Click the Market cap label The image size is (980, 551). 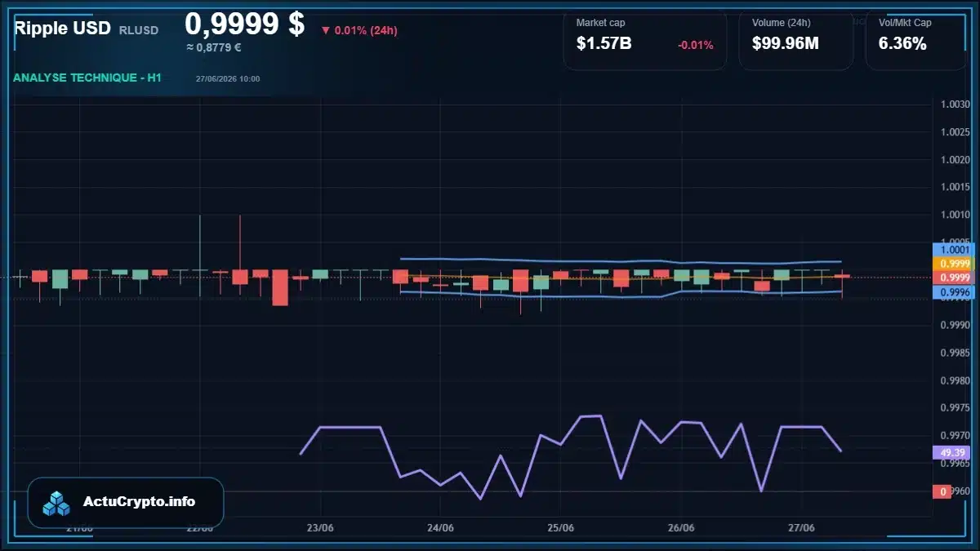click(x=600, y=23)
